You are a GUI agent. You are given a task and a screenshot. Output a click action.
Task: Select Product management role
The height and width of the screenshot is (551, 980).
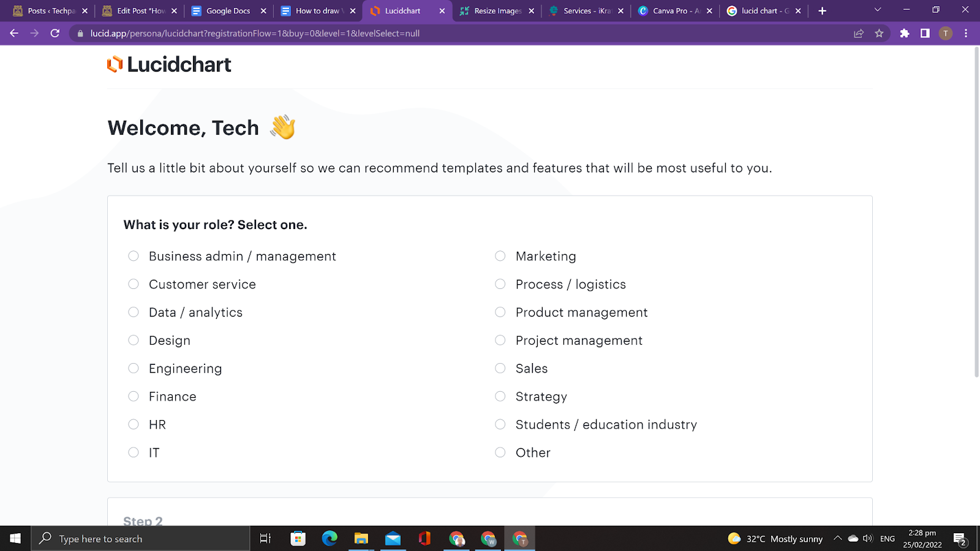(500, 312)
